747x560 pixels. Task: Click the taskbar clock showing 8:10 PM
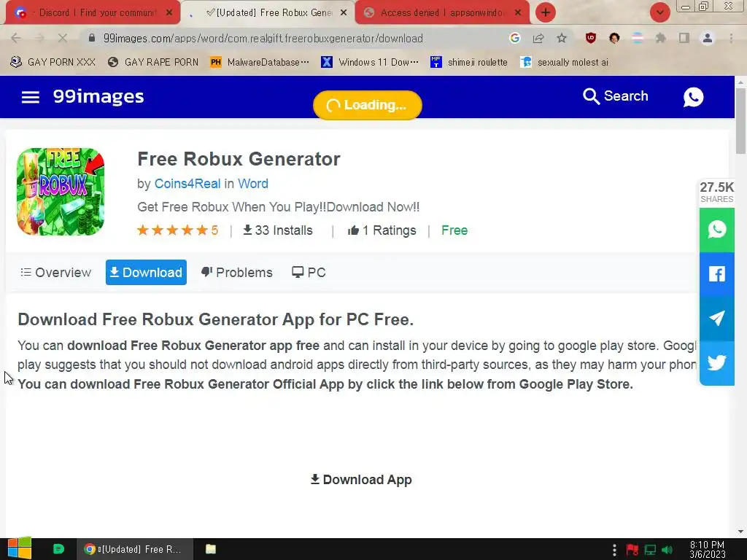coord(707,549)
